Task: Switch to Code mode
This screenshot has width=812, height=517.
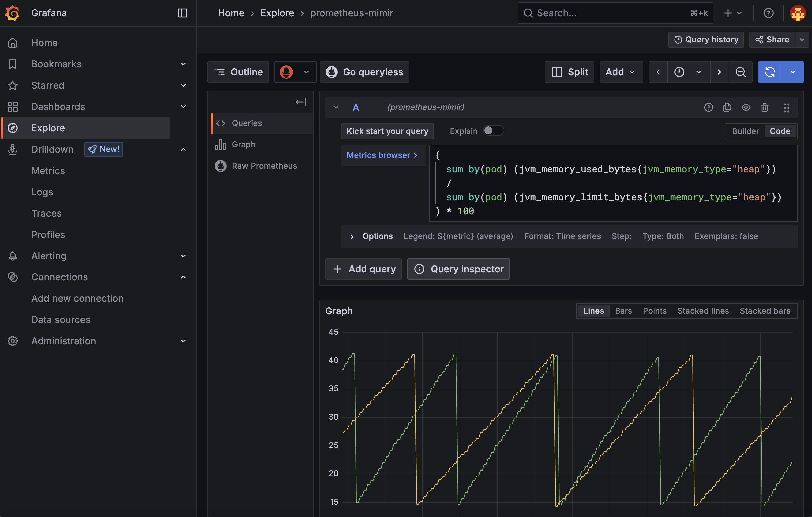Action: coord(780,131)
